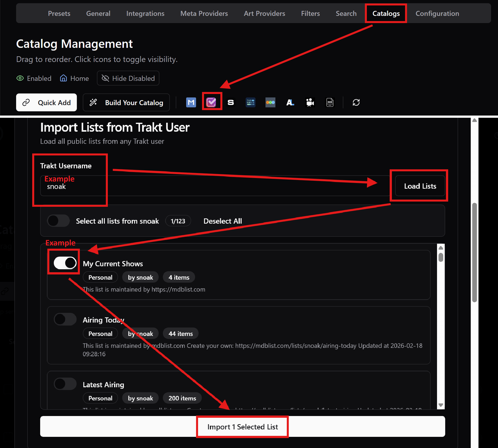Click the refresh catalogs icon
The height and width of the screenshot is (448, 498).
click(x=356, y=102)
